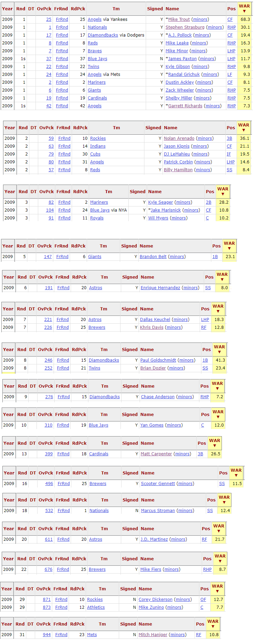Viewport: 255px width, 644px height.
Task: Select overall pick 59 link
Action: pyautogui.click(x=51, y=138)
